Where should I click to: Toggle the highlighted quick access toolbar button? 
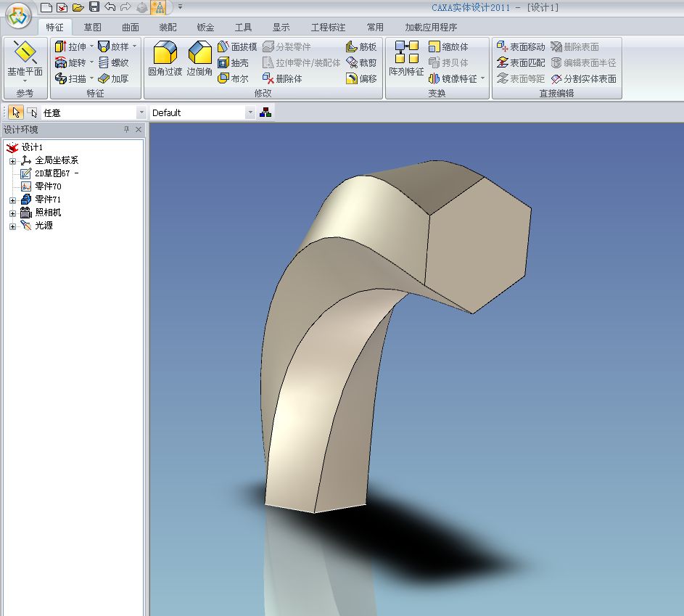click(x=158, y=7)
